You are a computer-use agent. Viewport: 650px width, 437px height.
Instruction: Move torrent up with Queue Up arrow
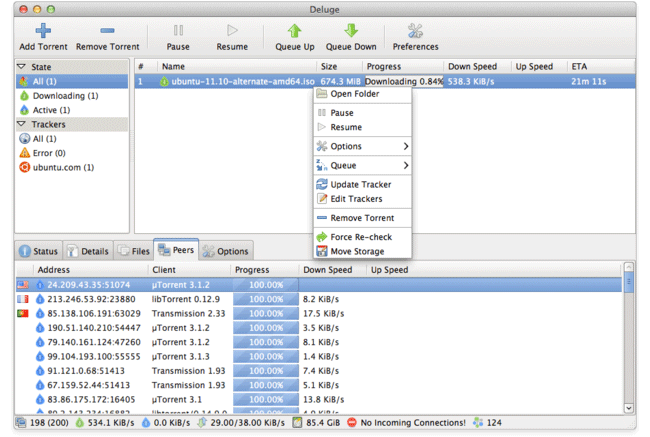(x=294, y=31)
